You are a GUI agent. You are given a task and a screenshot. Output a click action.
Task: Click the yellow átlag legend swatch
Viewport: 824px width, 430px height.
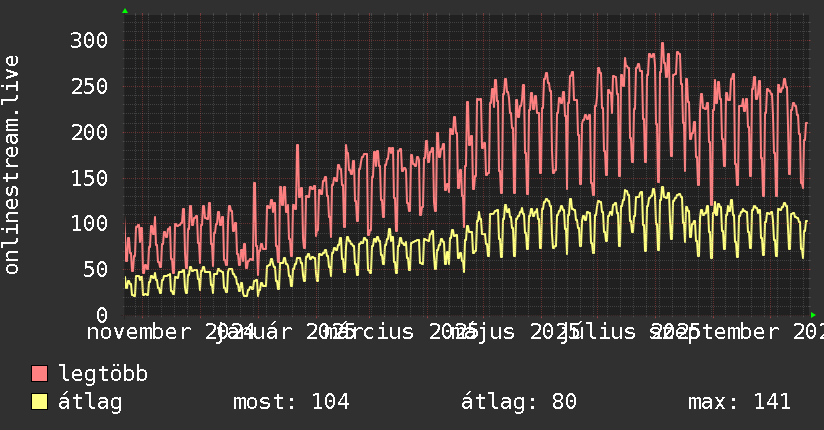coord(39,402)
